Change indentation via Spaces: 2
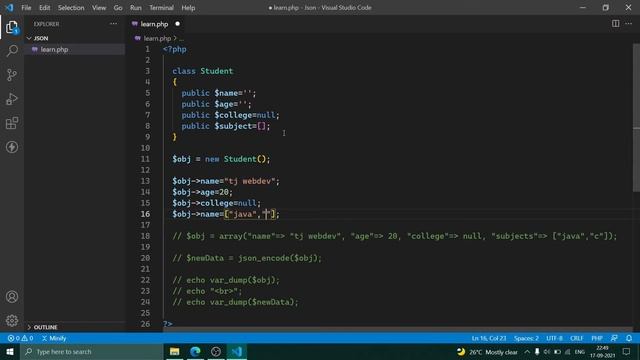640x360 pixels. click(526, 338)
